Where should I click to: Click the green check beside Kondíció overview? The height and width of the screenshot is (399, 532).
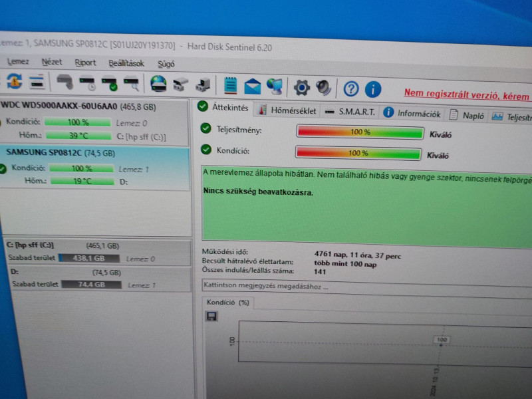206,149
